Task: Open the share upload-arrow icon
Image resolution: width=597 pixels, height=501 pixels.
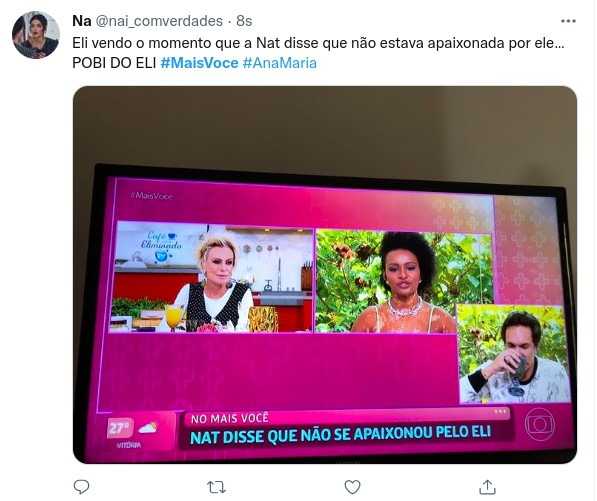Action: click(x=487, y=487)
